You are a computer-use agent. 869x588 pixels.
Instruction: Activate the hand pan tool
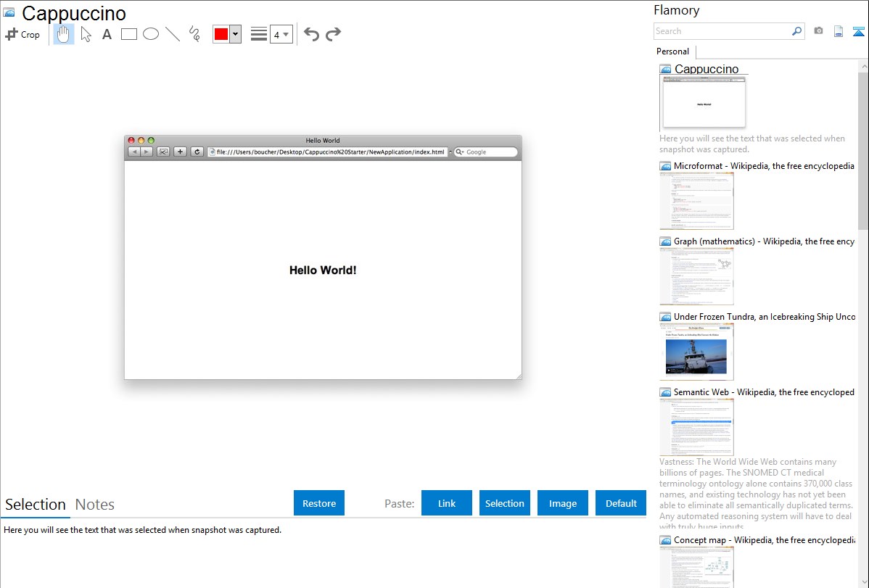click(x=64, y=34)
